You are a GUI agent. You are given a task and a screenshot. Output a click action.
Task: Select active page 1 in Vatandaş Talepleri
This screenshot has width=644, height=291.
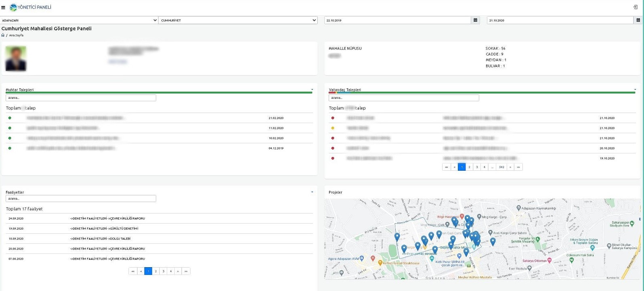pyautogui.click(x=462, y=167)
